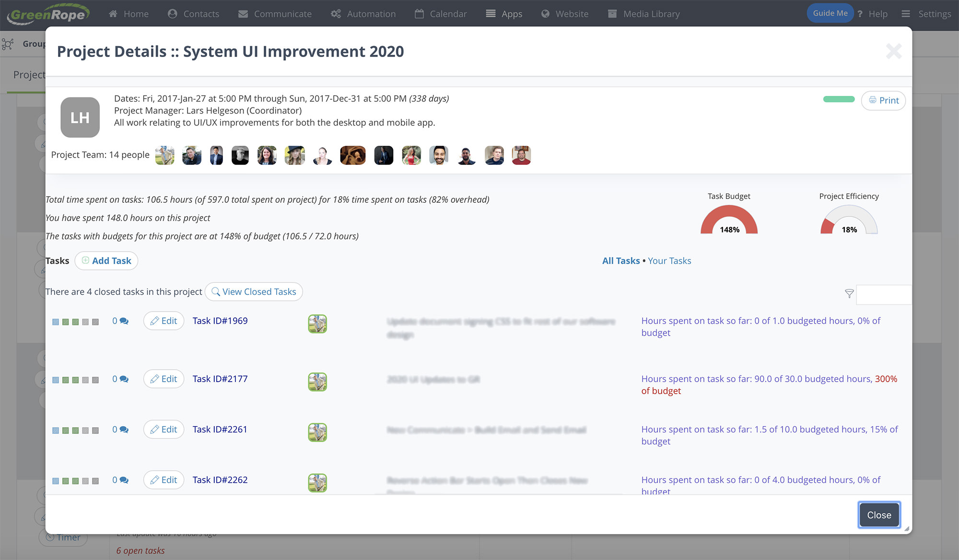
Task: Click the priority squares for Task ID#2262
Action: (75, 481)
